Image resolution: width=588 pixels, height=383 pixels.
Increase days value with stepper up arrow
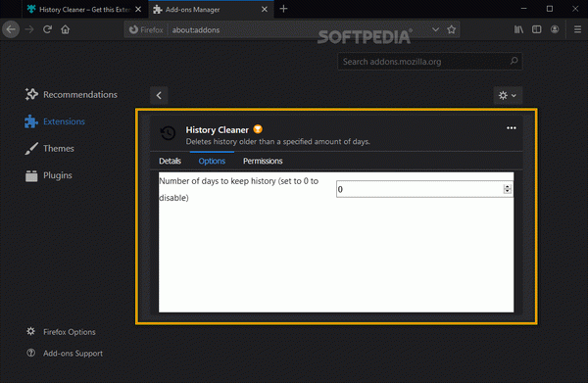coord(508,187)
